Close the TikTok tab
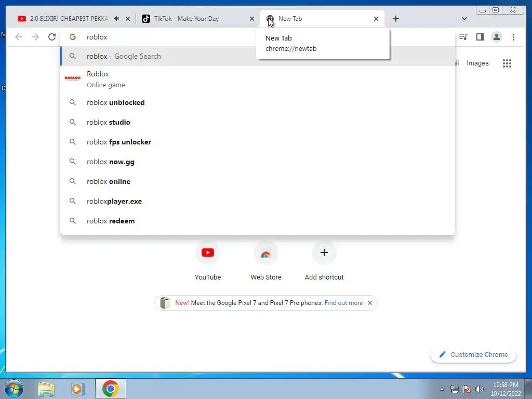The width and height of the screenshot is (532, 399). (252, 19)
